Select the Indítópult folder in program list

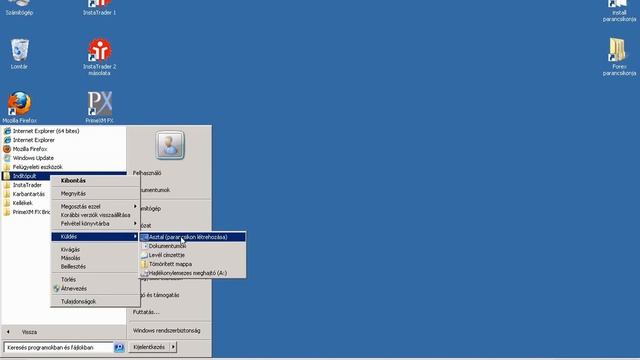point(24,176)
